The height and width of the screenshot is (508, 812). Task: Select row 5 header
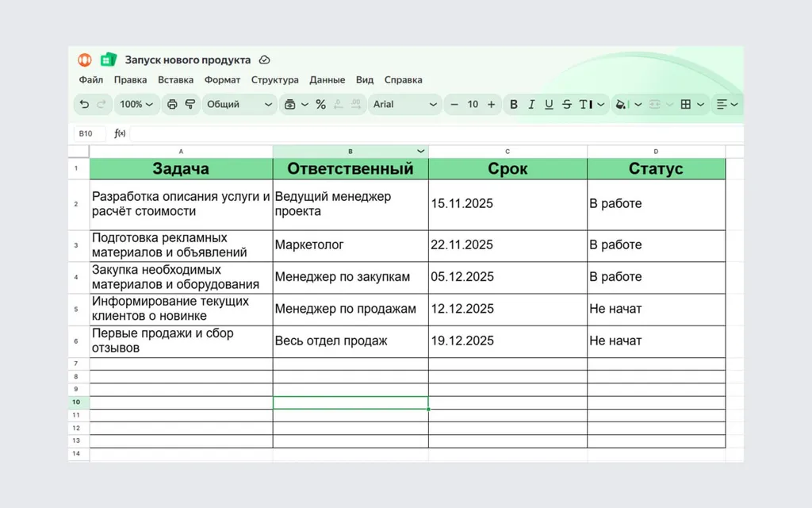click(x=79, y=310)
